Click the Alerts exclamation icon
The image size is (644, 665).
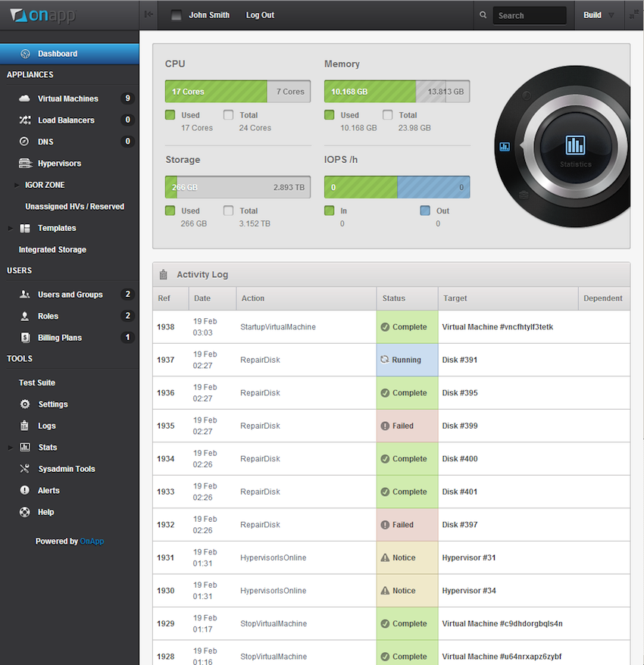click(24, 490)
